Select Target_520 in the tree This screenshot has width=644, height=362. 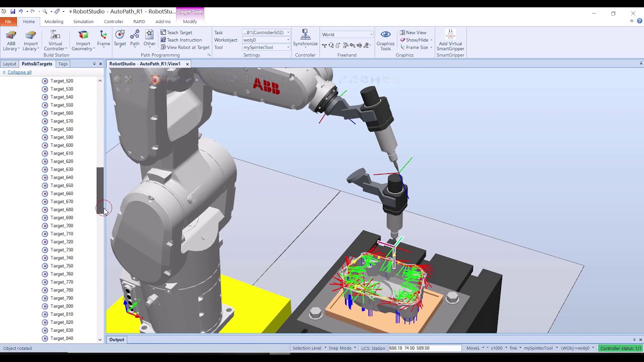62,81
